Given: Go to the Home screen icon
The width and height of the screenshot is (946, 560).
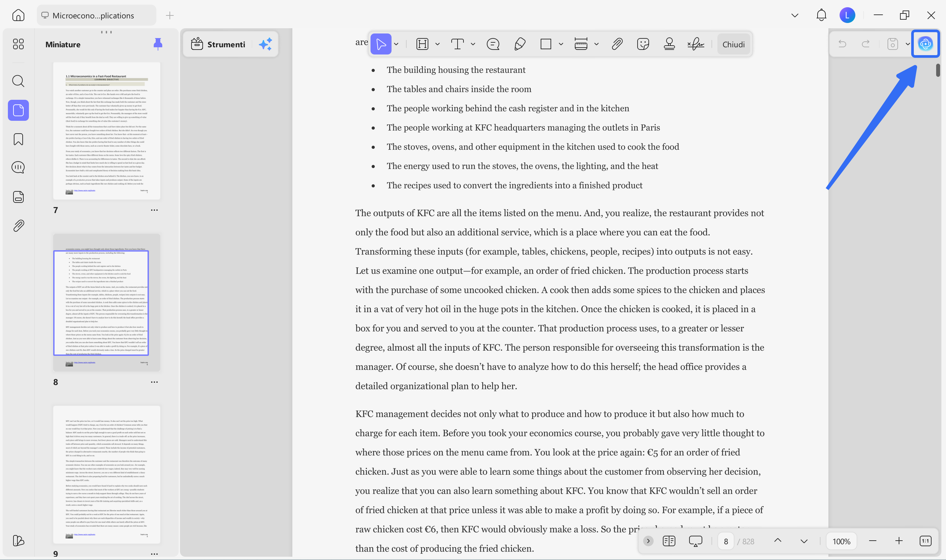Looking at the screenshot, I should [18, 15].
